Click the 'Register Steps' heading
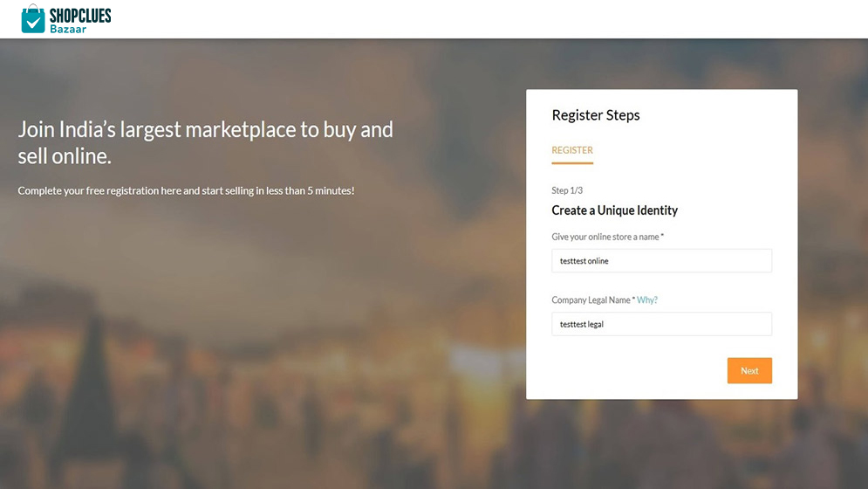The width and height of the screenshot is (868, 489). 596,115
